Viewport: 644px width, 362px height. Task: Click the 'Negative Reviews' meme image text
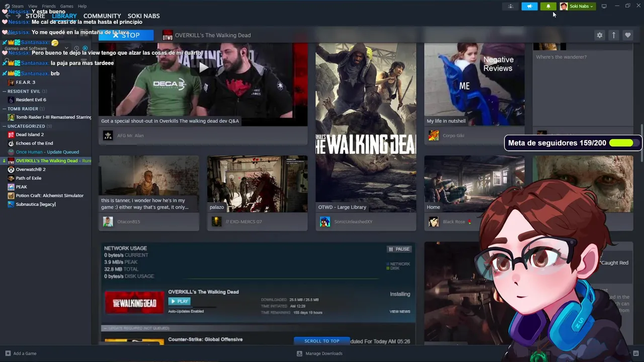pos(498,64)
